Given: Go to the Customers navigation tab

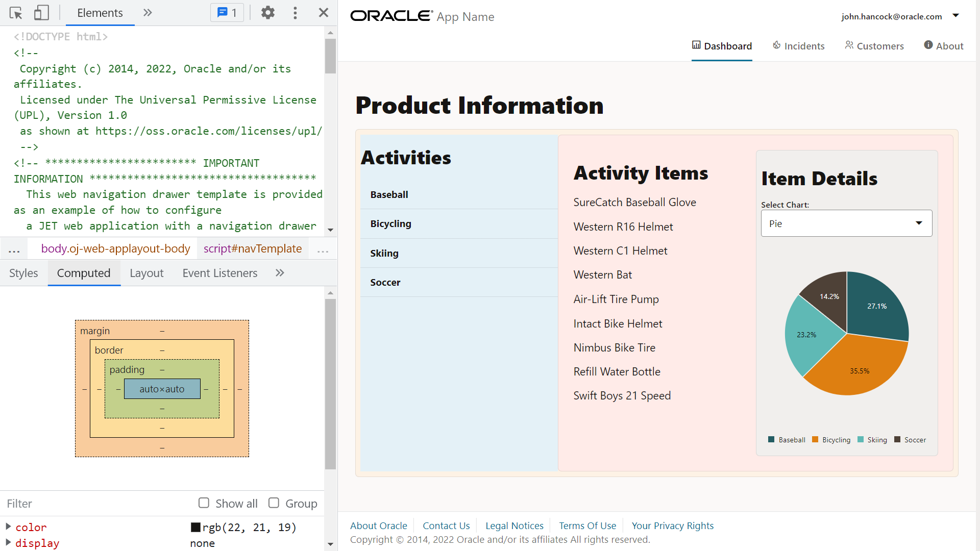Looking at the screenshot, I should [x=874, y=46].
